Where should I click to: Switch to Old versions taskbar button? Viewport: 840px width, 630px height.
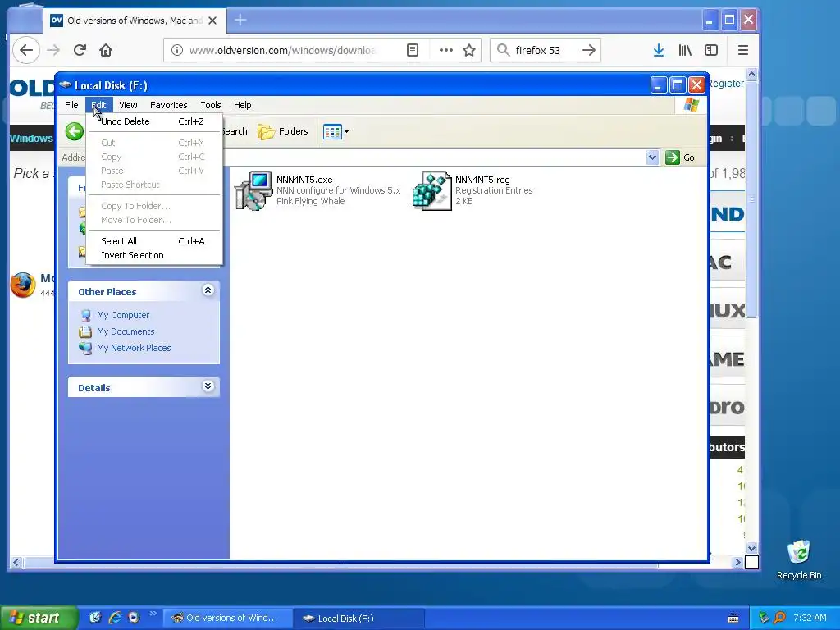pos(228,619)
